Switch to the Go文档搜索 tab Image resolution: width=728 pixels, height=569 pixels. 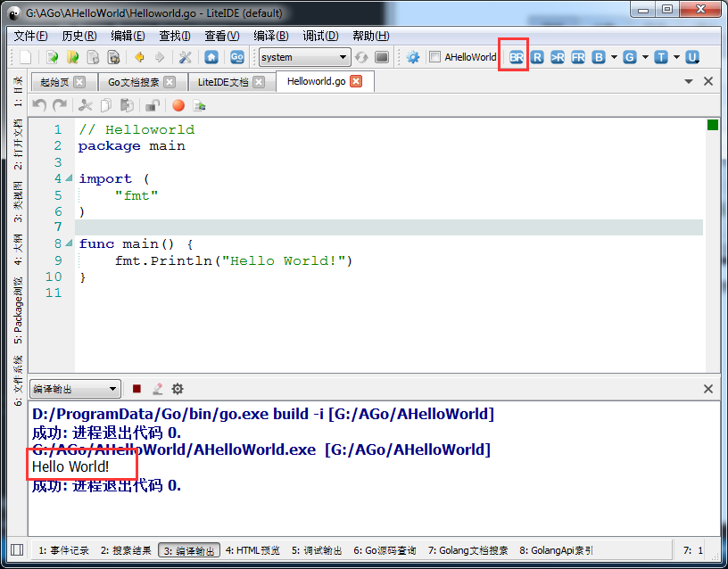(x=133, y=82)
